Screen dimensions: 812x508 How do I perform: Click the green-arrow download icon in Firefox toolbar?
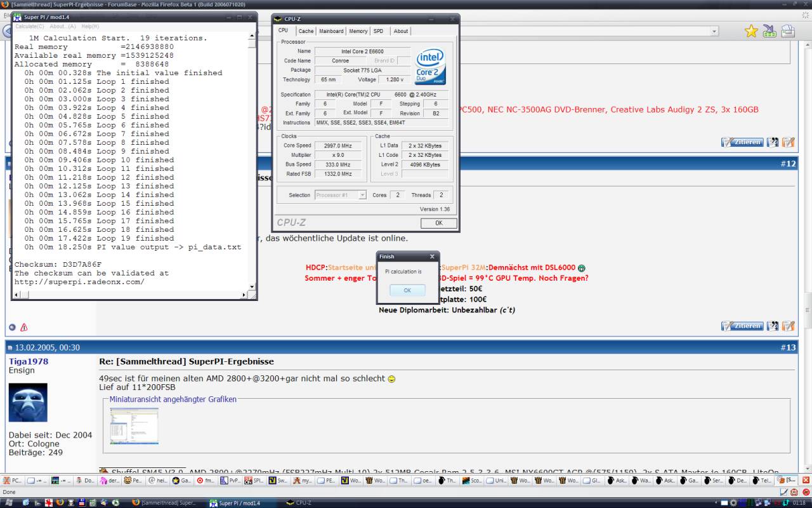tap(769, 31)
